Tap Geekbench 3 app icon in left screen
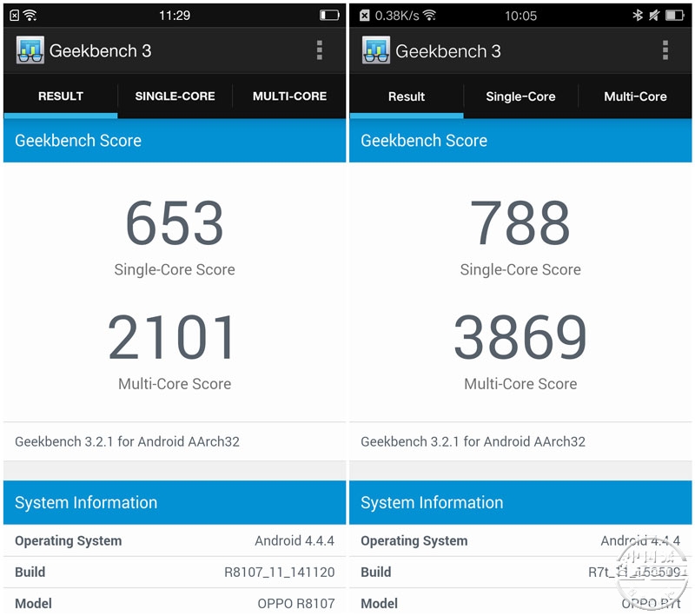The height and width of the screenshot is (616, 695). (30, 50)
